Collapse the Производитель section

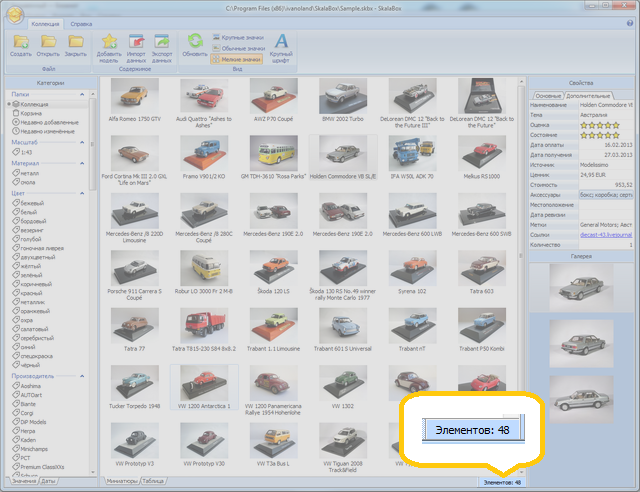point(82,376)
